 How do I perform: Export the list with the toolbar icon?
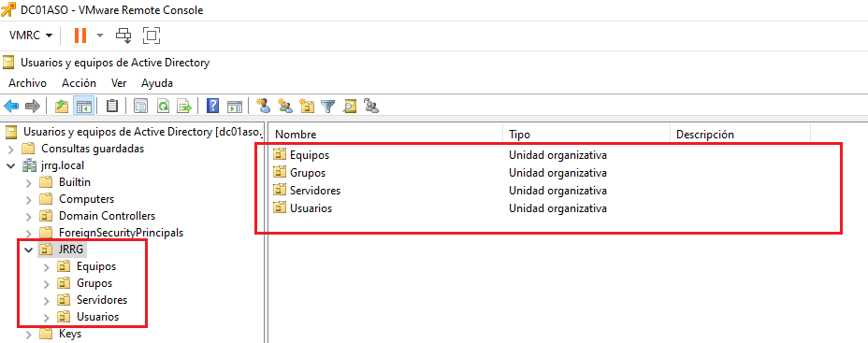183,106
